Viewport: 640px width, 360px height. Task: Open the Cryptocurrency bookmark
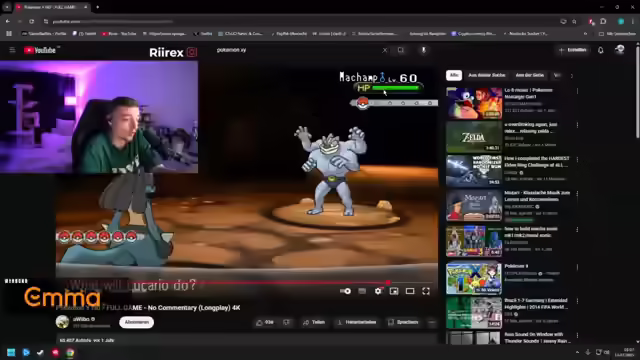[x=473, y=34]
